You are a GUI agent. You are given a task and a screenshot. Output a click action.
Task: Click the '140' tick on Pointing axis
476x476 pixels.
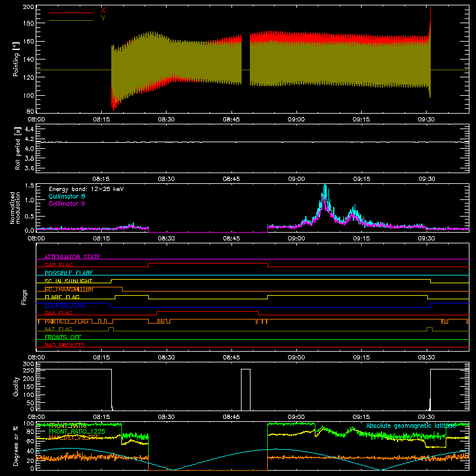[29, 59]
